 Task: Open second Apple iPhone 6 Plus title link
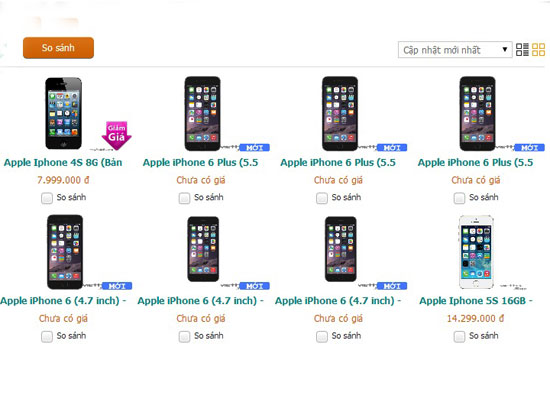click(x=338, y=163)
